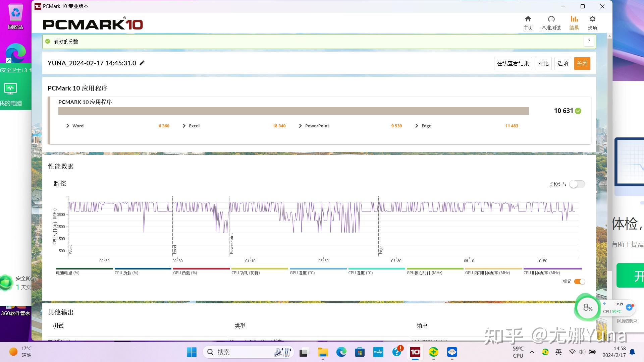Expand the Excel score chevron
Image resolution: width=644 pixels, height=362 pixels.
pyautogui.click(x=184, y=126)
